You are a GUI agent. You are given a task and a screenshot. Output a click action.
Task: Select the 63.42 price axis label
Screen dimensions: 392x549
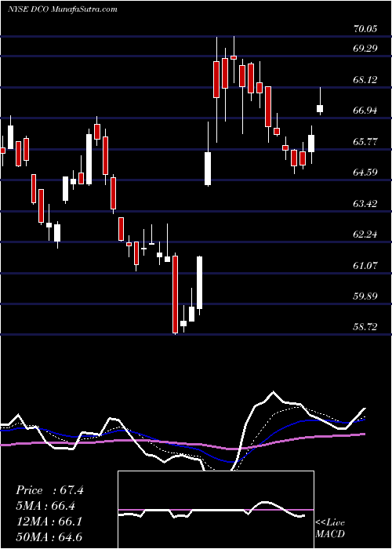point(365,203)
